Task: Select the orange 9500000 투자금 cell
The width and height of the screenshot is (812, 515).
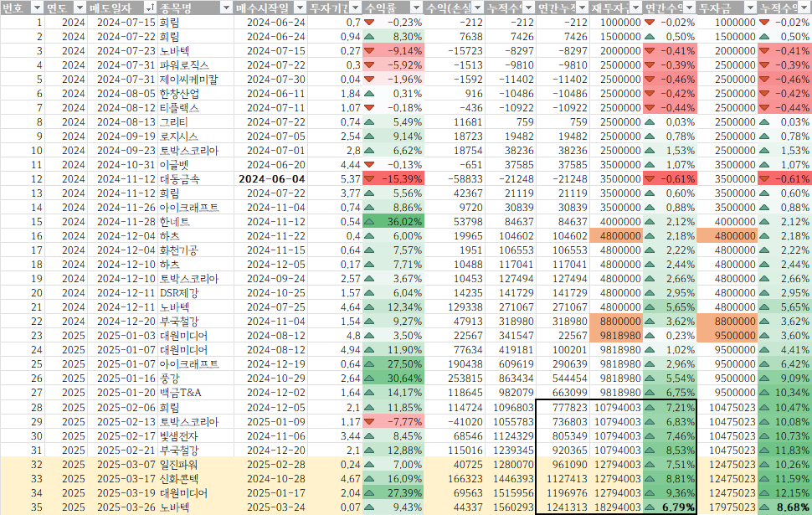Action: tap(727, 336)
